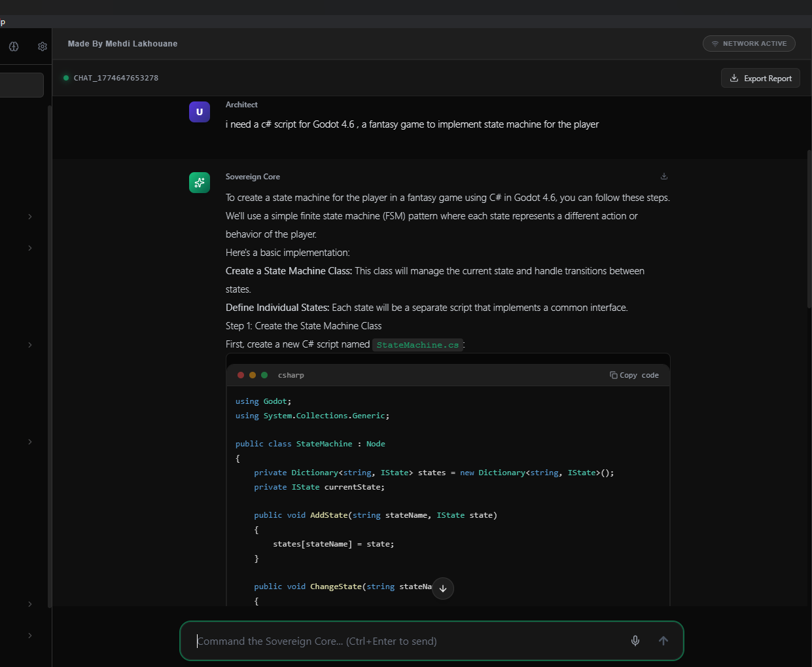Click the down-arrow to jump to latest message
812x667 pixels.
coord(443,588)
